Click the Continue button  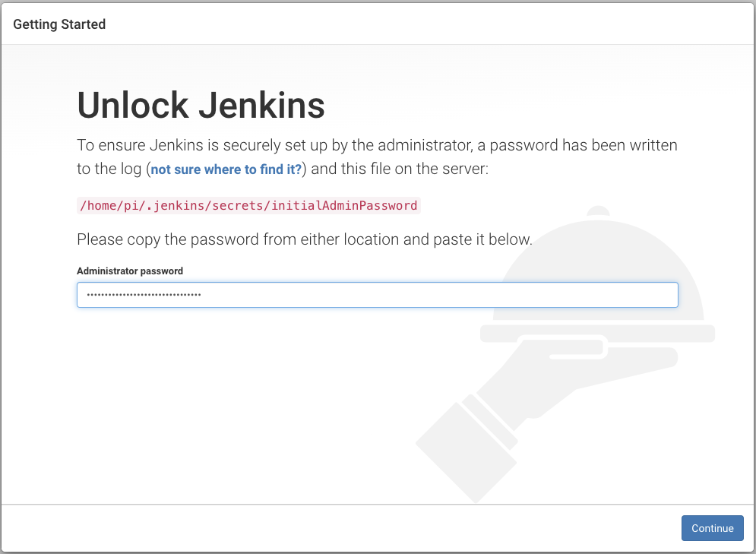pyautogui.click(x=712, y=528)
